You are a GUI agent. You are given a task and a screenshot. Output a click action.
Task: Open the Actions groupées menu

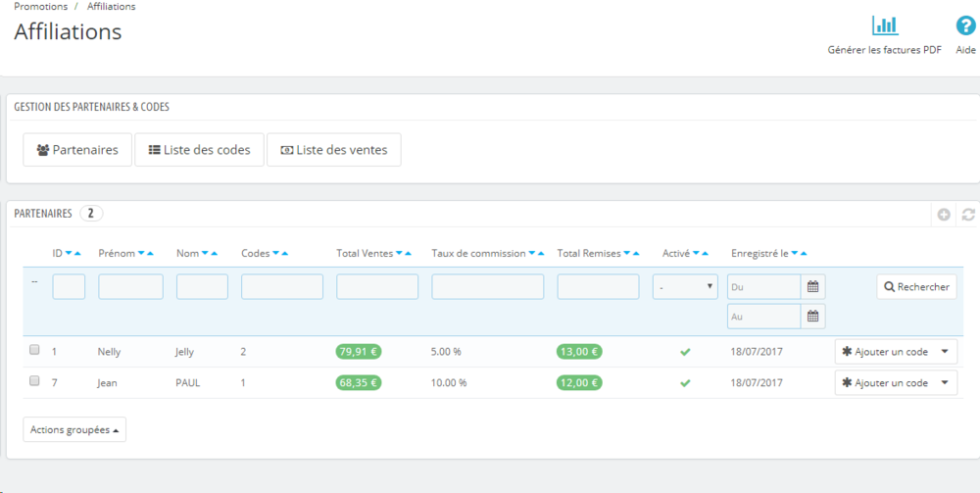[74, 430]
